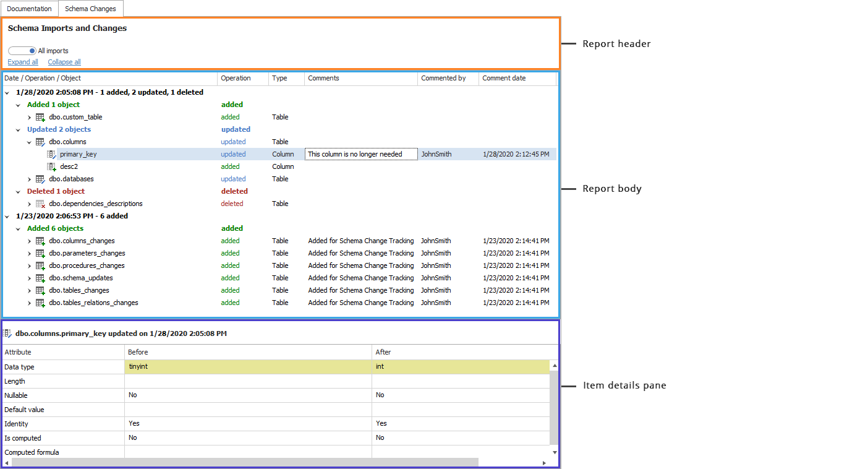Switch to the Documentation tab

(29, 9)
